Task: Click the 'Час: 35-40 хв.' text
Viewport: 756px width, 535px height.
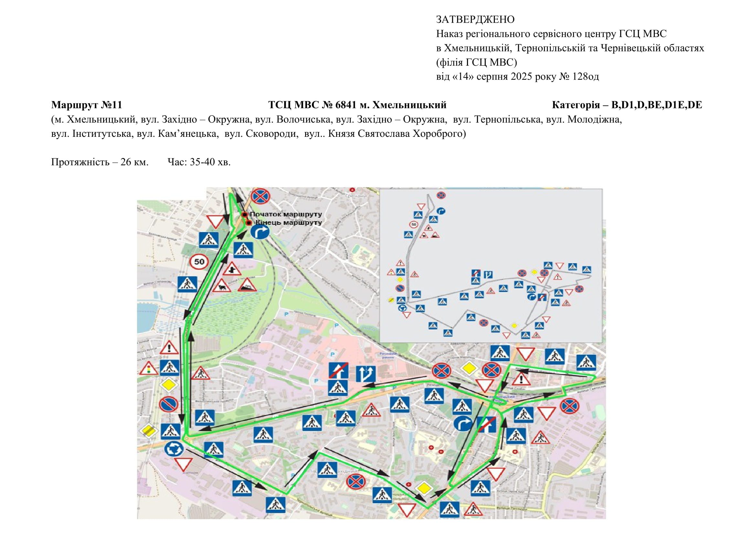Action: (x=199, y=162)
